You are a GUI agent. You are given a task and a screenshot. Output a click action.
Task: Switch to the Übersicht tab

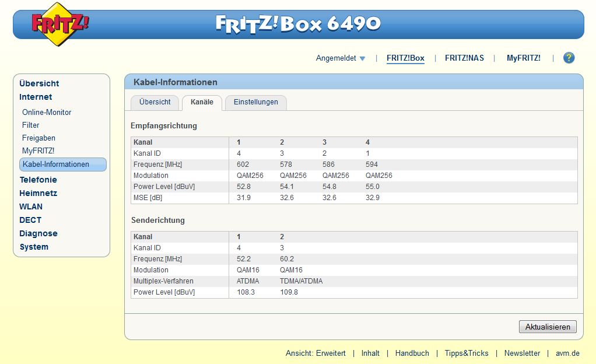point(155,102)
